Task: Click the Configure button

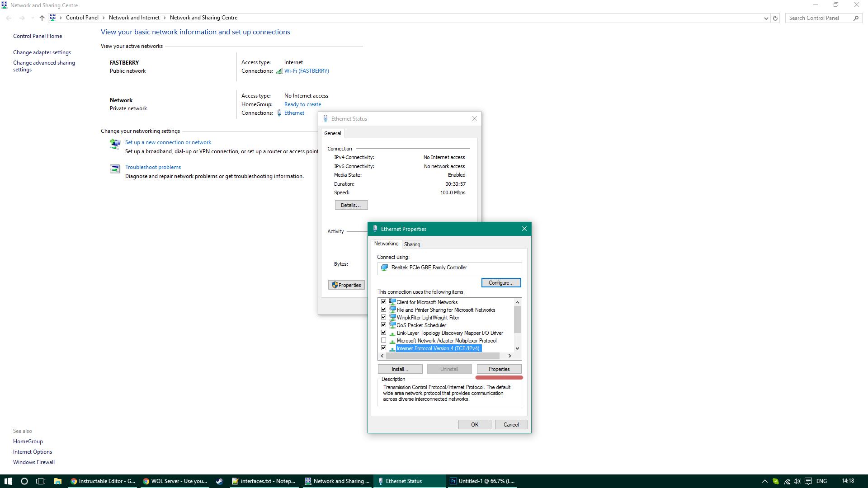Action: pos(501,283)
